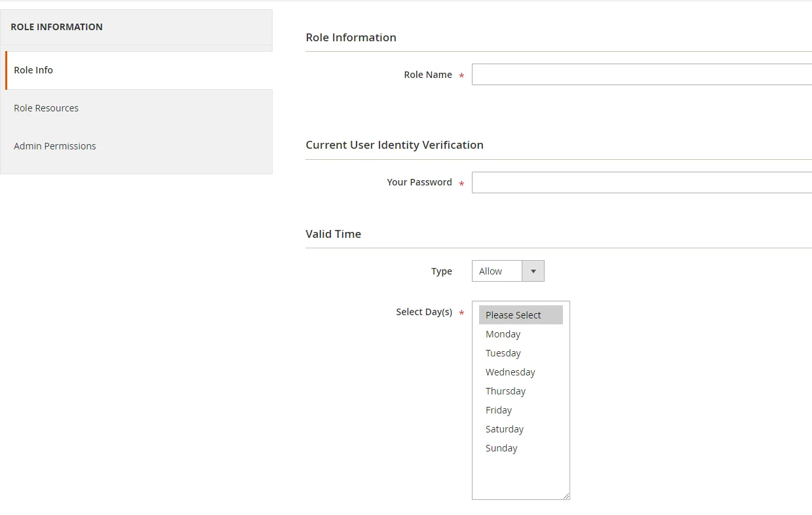Pick Tuesday from the days list
The width and height of the screenshot is (812, 515).
[503, 353]
